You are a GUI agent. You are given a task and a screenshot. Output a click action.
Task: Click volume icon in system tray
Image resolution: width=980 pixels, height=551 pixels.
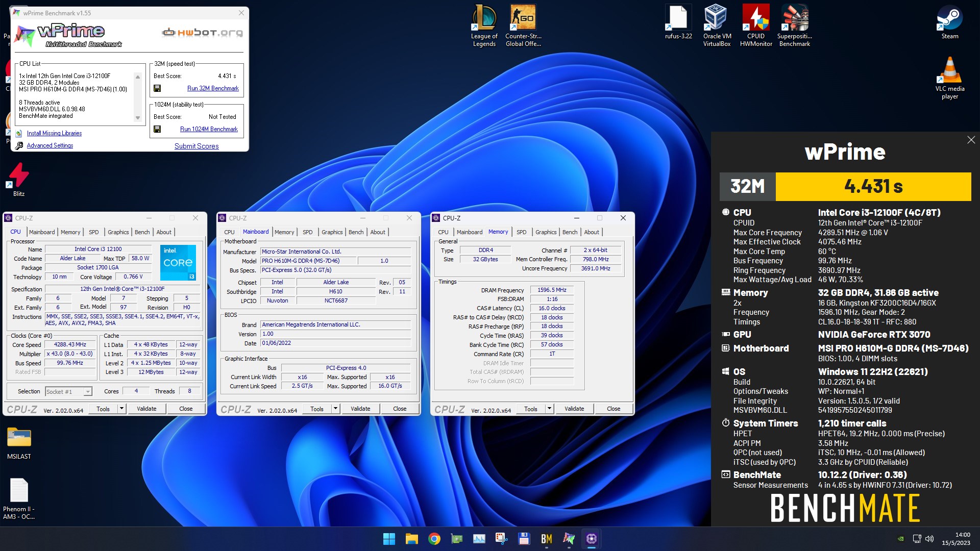[x=929, y=539]
